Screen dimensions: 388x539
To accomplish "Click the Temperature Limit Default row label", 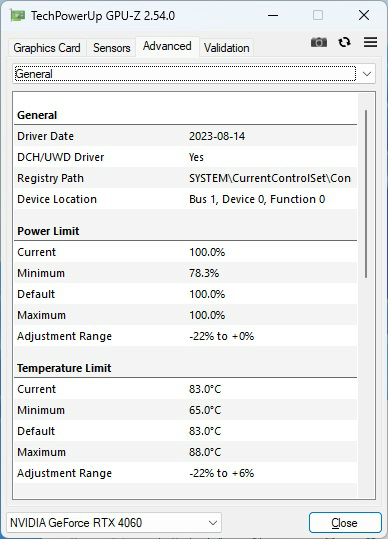I will [36, 431].
